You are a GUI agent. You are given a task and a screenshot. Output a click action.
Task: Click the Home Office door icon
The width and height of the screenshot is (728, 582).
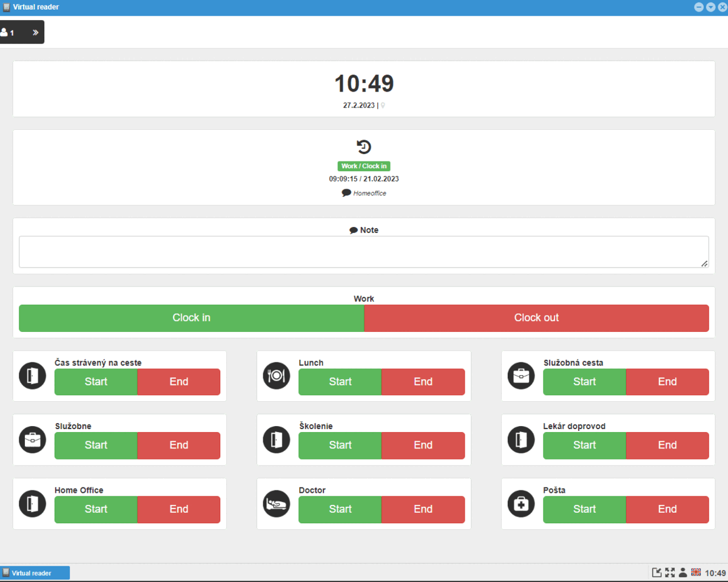point(32,504)
